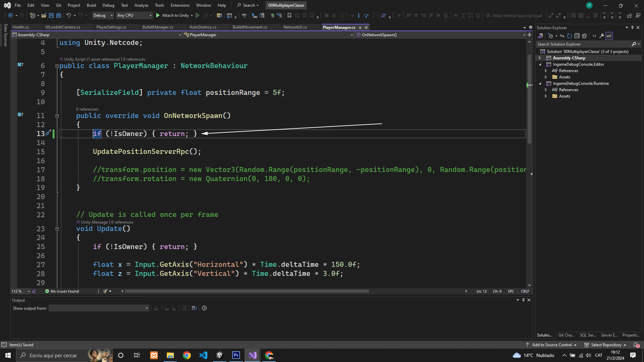Toggle word wrap icon in Output panel
Screen dimensions: 644x362
[x=194, y=308]
